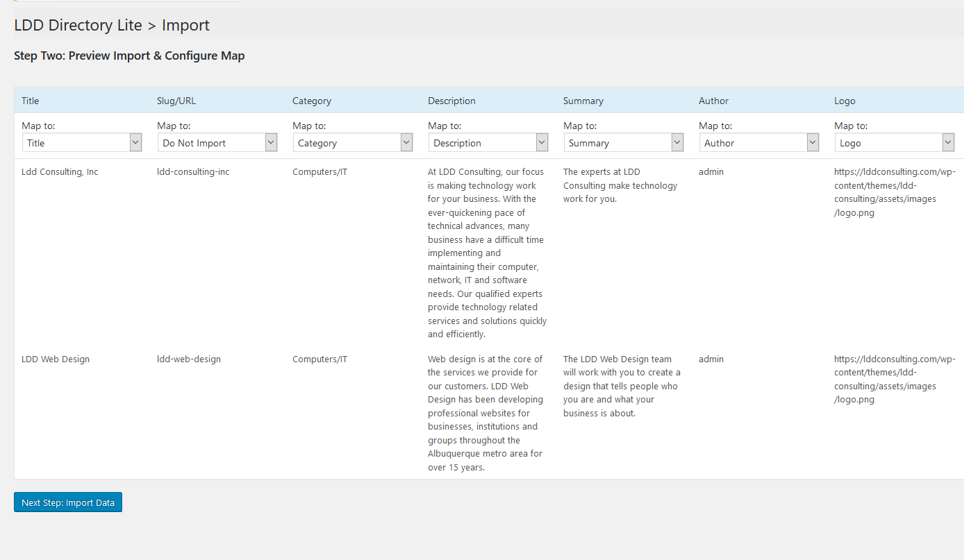Click 'The LDD Web Design team' summary text
The width and height of the screenshot is (964, 560).
(622, 386)
